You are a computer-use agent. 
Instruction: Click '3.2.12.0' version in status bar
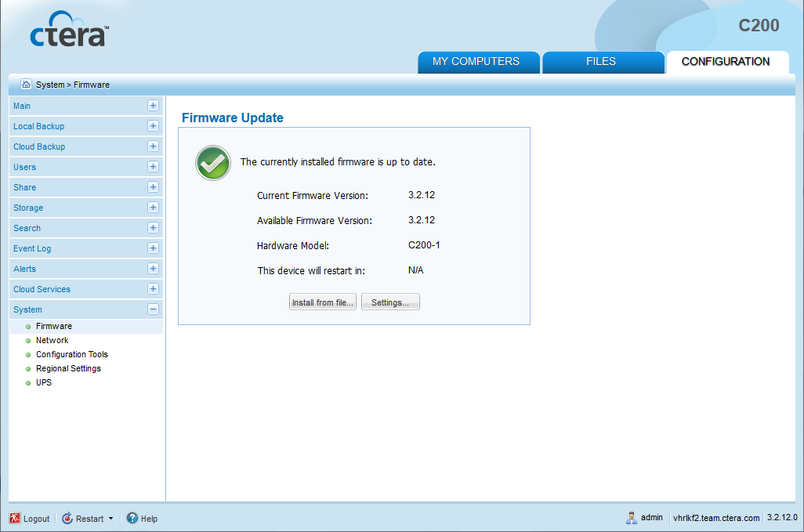[783, 518]
